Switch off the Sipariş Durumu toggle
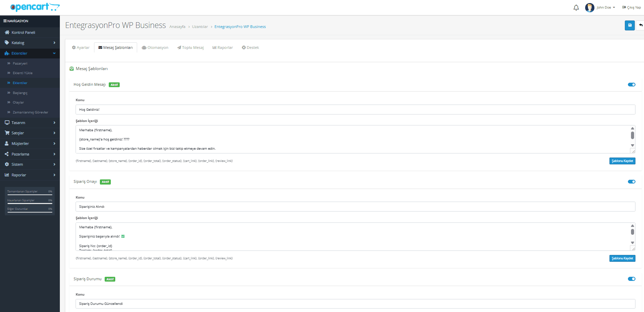Image resolution: width=644 pixels, height=312 pixels. [632, 279]
